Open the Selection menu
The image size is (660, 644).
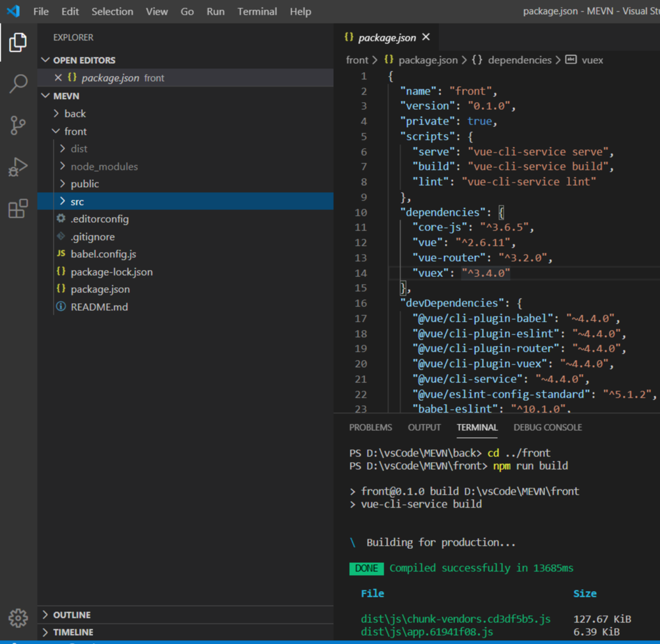point(112,11)
